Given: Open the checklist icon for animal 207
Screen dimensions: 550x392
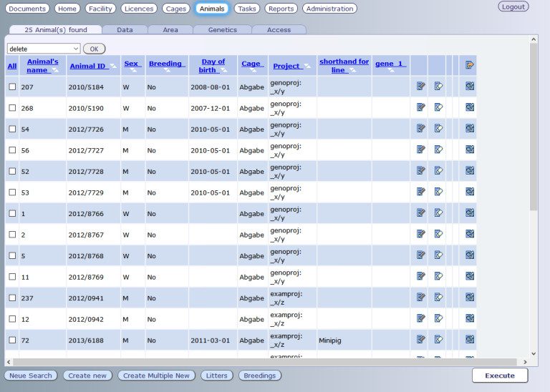Looking at the screenshot, I should [470, 86].
